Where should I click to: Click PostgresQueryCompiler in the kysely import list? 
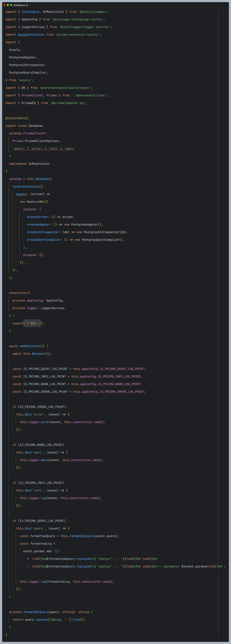click(28, 72)
